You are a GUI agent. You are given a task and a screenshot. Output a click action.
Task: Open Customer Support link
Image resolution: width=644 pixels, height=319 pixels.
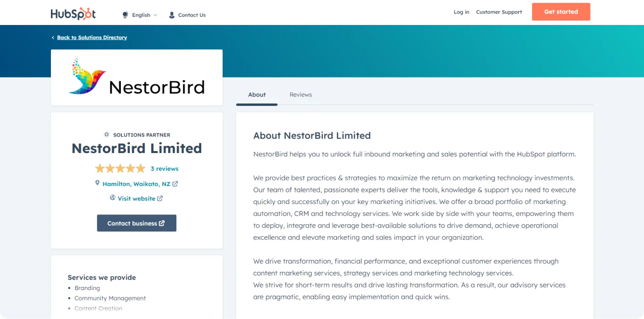[499, 12]
